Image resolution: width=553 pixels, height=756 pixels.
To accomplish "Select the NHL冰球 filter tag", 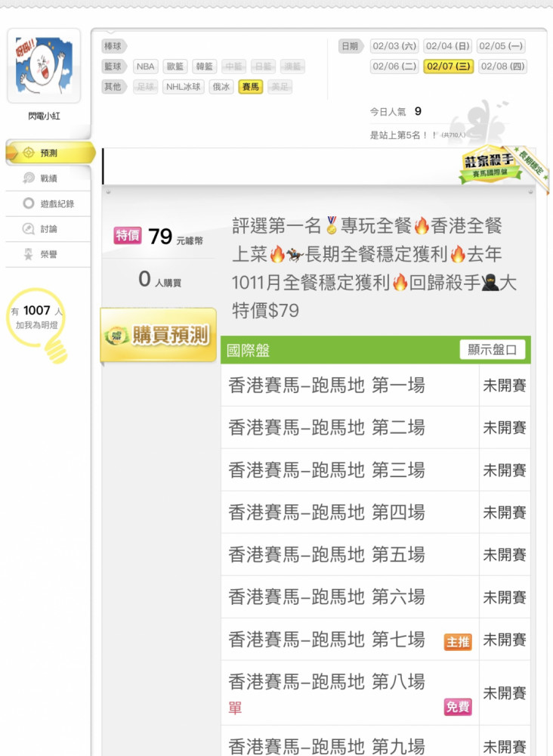I will coord(184,87).
